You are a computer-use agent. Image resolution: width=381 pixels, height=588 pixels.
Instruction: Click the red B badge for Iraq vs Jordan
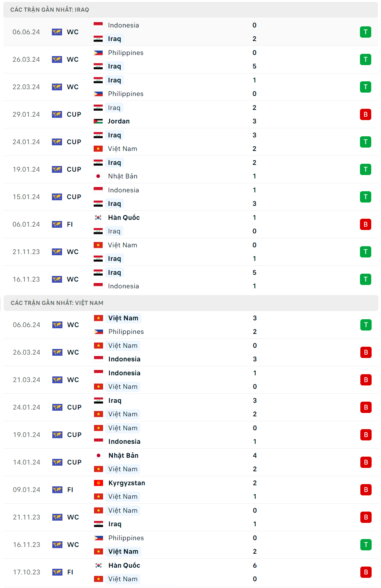coord(365,114)
